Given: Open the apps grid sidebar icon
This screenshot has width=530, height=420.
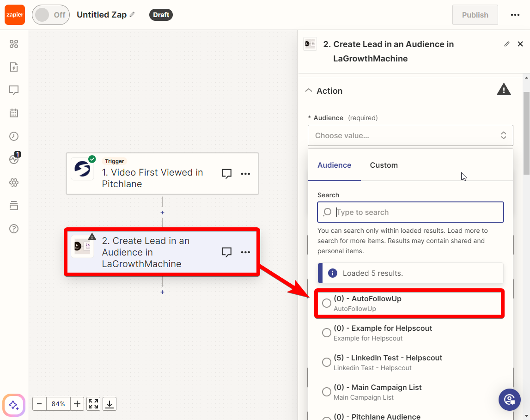Looking at the screenshot, I should pyautogui.click(x=14, y=44).
